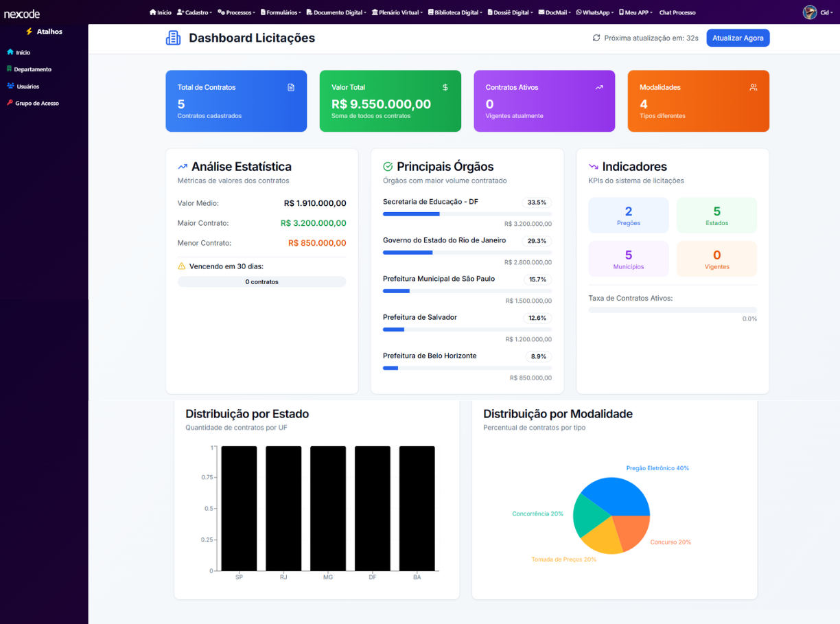840x624 pixels.
Task: Open the Cid user account dropdown
Action: pyautogui.click(x=826, y=12)
